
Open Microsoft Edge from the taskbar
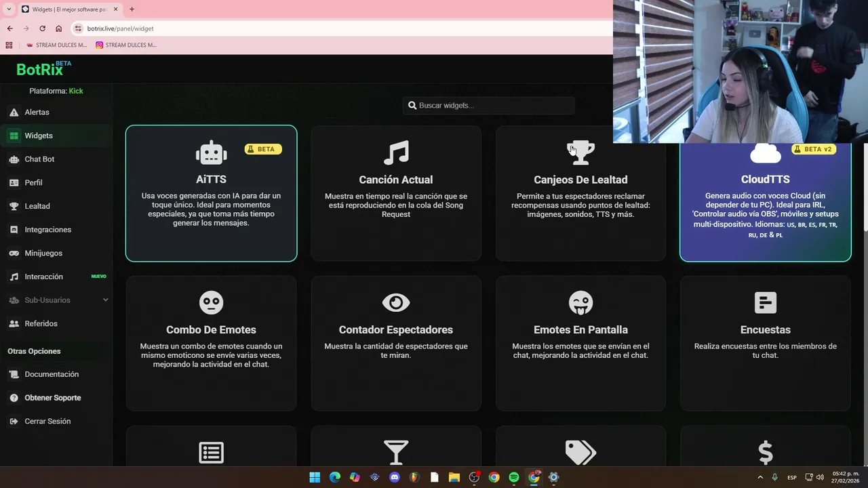pos(335,477)
